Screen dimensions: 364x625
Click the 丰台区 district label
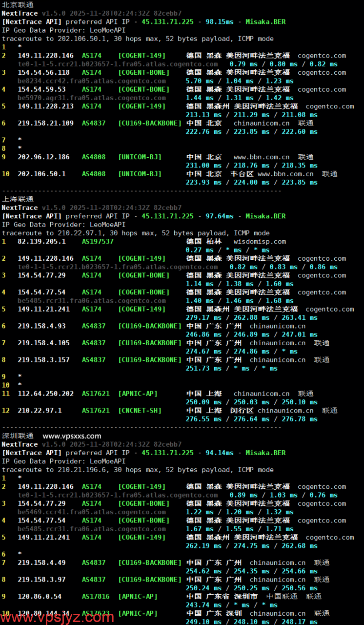(x=242, y=174)
